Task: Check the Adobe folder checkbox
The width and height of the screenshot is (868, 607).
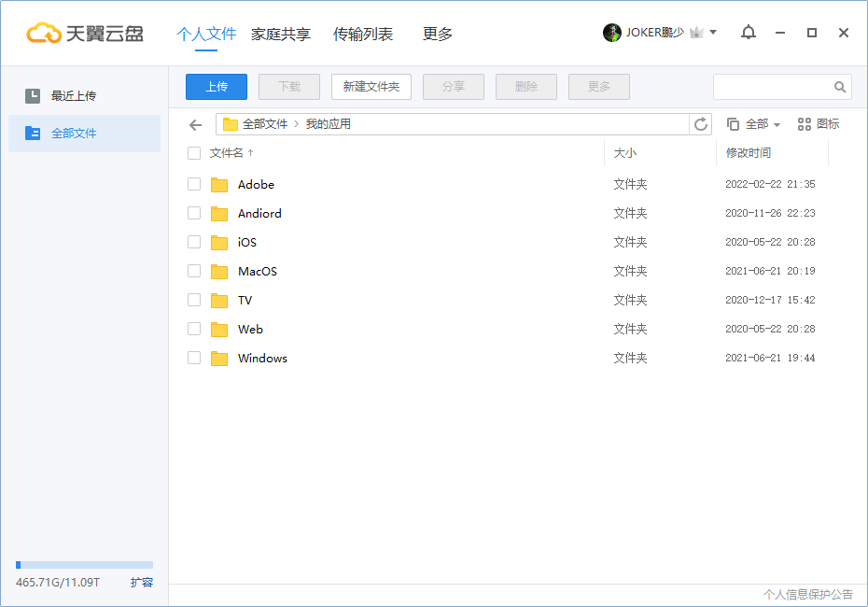Action: (194, 184)
